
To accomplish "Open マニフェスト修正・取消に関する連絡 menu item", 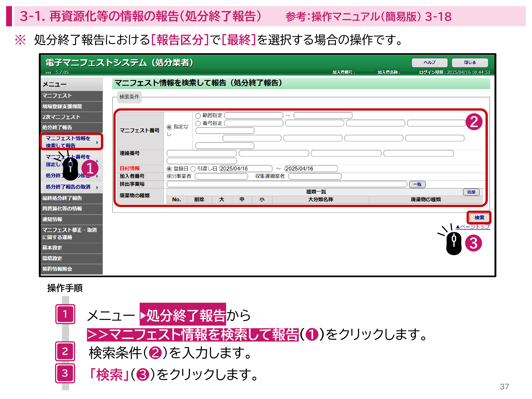I will [72, 234].
